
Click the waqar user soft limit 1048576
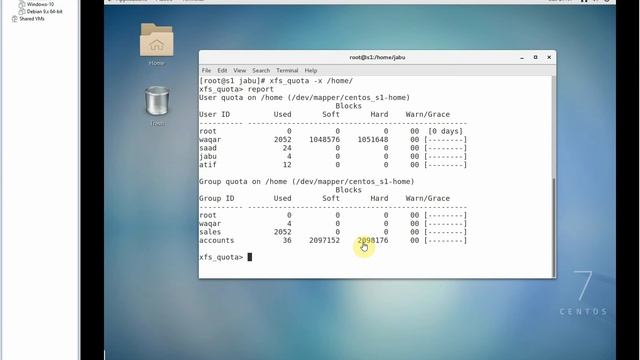coord(324,140)
